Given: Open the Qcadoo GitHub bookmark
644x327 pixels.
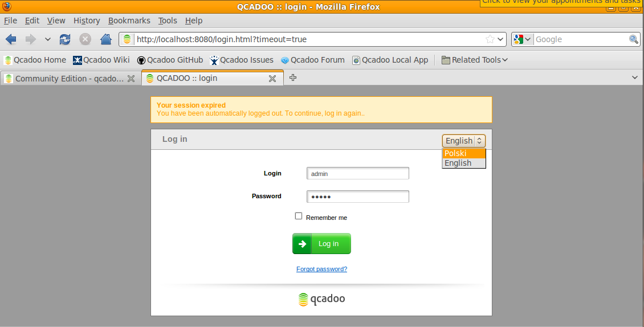Looking at the screenshot, I should [170, 60].
